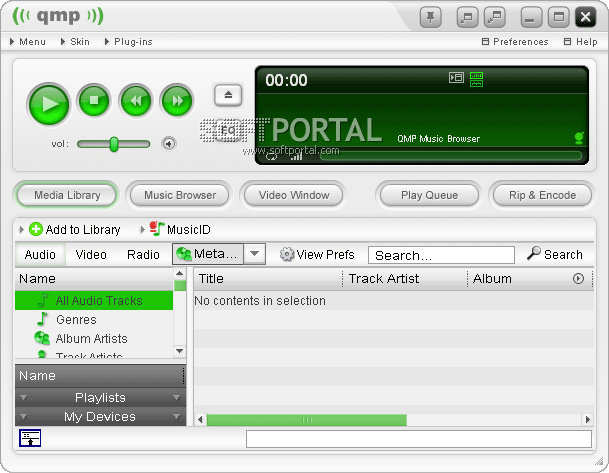This screenshot has height=473, width=609.
Task: Sort by the Title column header
Action: [268, 278]
